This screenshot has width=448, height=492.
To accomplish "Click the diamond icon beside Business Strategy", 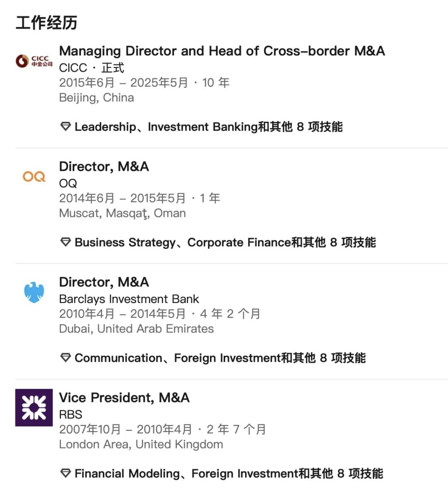I will [66, 242].
